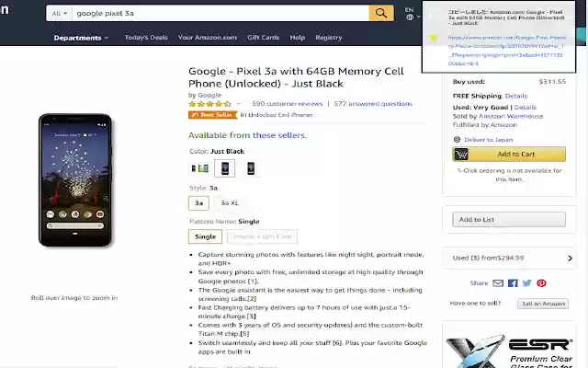
Task: Share on Facebook icon
Action: point(513,283)
